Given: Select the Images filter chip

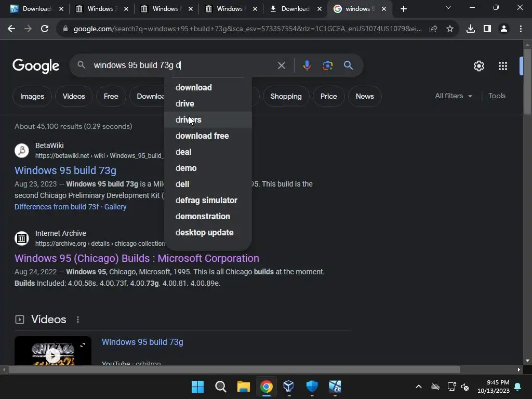Looking at the screenshot, I should coord(32,96).
